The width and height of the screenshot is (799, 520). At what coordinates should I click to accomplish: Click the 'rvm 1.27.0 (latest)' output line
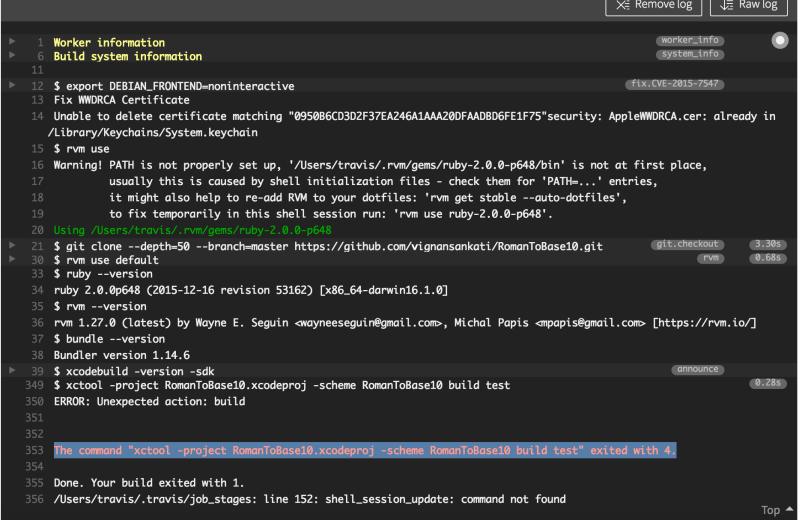click(x=405, y=323)
